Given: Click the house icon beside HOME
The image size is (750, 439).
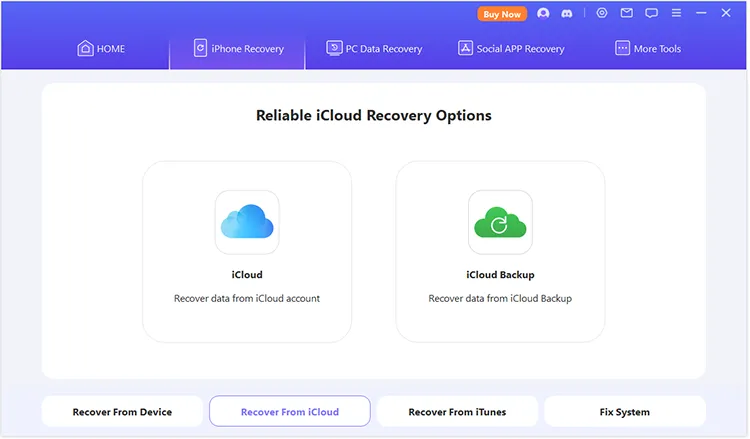Looking at the screenshot, I should click(85, 48).
